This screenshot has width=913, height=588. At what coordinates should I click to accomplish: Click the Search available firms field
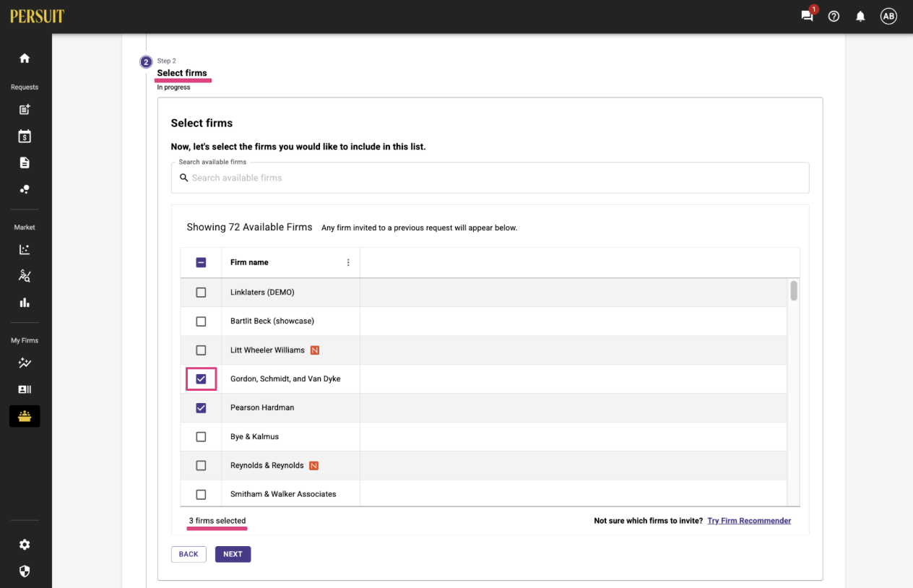click(x=490, y=178)
